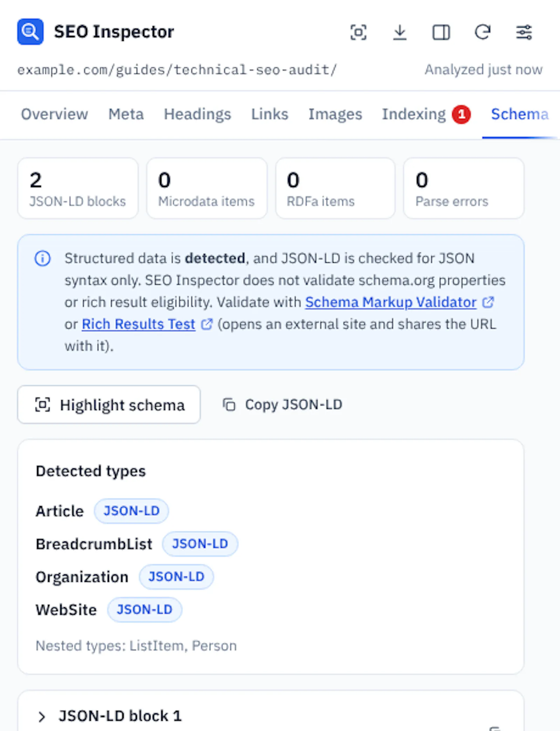Click the JSON-LD blocks count card
The width and height of the screenshot is (560, 731).
tap(78, 188)
